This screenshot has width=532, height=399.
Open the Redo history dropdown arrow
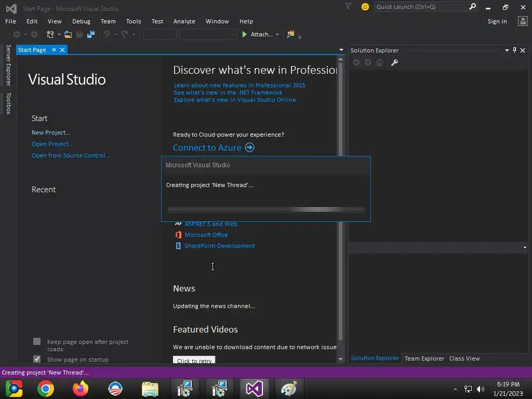[x=134, y=34]
